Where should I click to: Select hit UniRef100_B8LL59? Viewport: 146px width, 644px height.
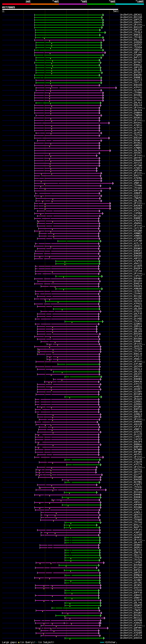131,40
